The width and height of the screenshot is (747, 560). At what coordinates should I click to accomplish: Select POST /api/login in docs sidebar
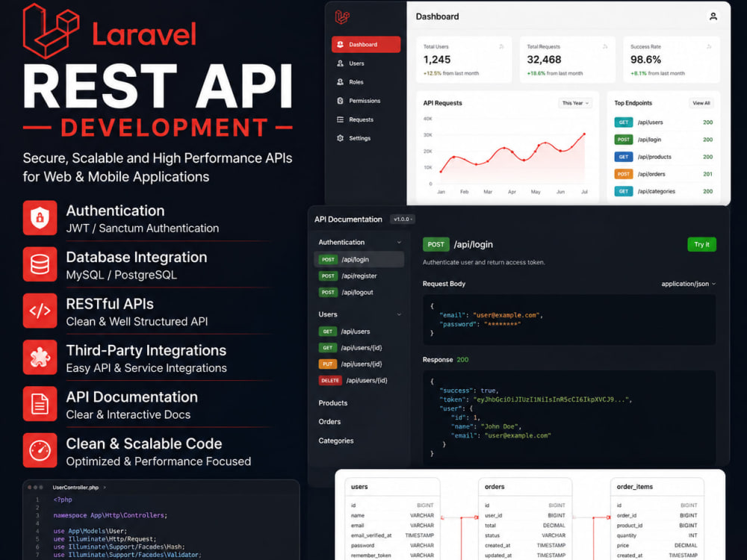tap(359, 260)
